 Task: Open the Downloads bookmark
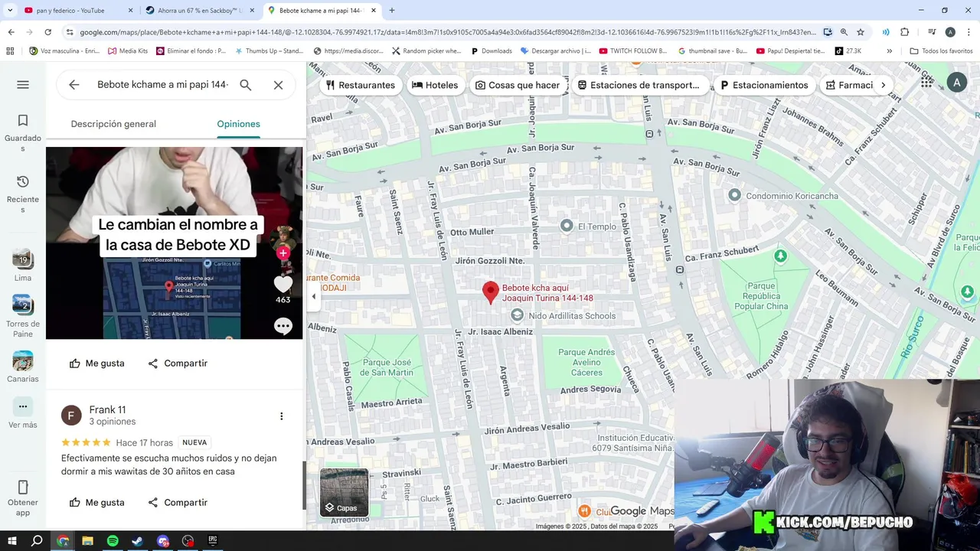(492, 51)
